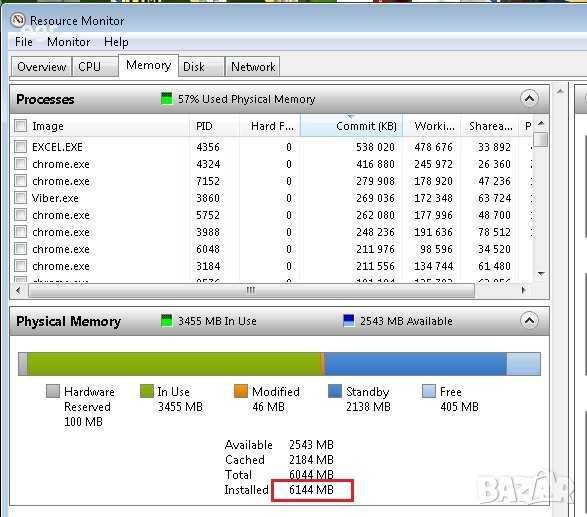Screen dimensions: 587x517
Task: Click working set value 245 972
Action: point(434,164)
